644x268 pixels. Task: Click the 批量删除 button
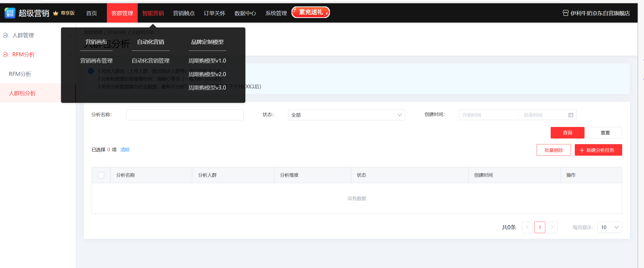[x=554, y=150]
